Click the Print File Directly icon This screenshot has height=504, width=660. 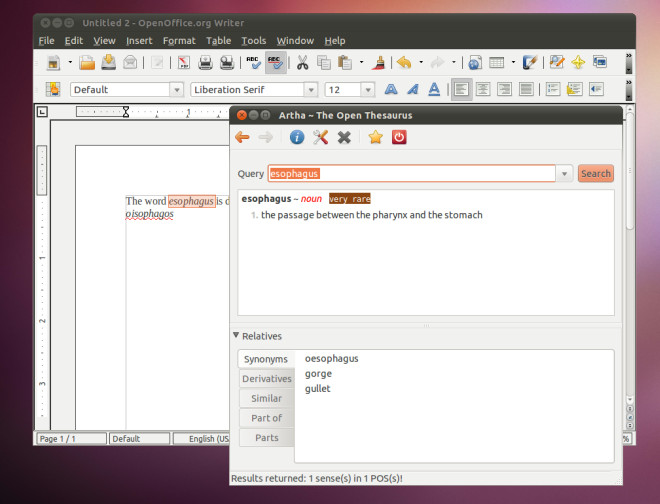(205, 63)
